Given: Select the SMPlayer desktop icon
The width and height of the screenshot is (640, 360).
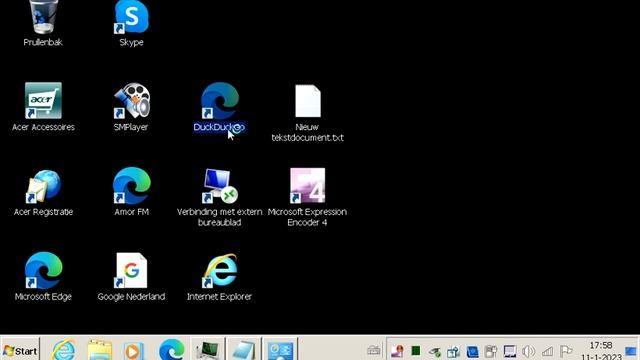Looking at the screenshot, I should 131,107.
